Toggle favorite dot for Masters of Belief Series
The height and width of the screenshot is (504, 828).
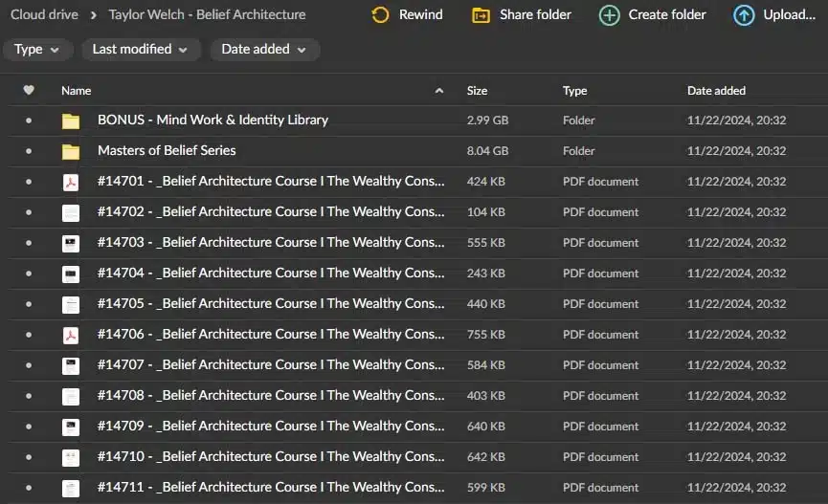click(29, 151)
